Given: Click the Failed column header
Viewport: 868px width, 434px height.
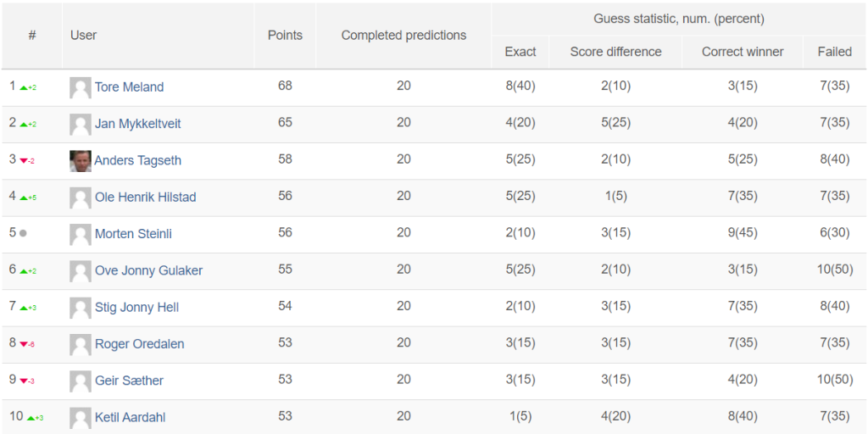Looking at the screenshot, I should [835, 52].
